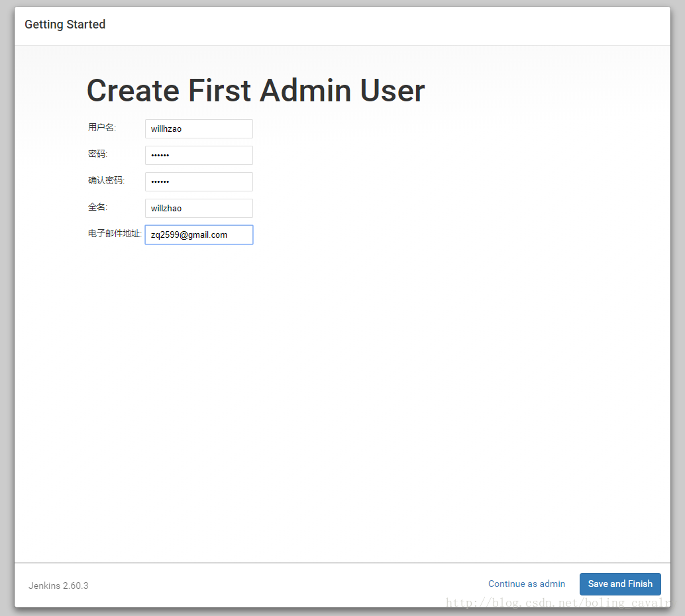Follow the Continue as admin link

coord(527,584)
